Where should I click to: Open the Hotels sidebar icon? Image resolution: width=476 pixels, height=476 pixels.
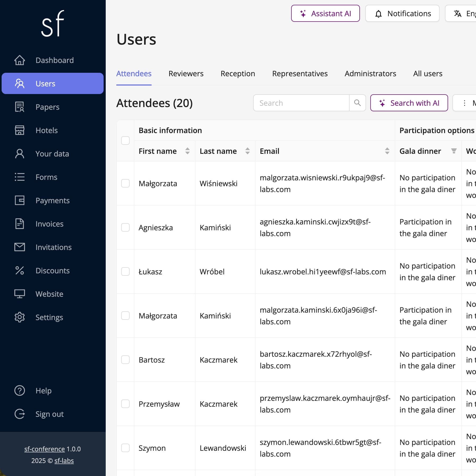coord(19,130)
